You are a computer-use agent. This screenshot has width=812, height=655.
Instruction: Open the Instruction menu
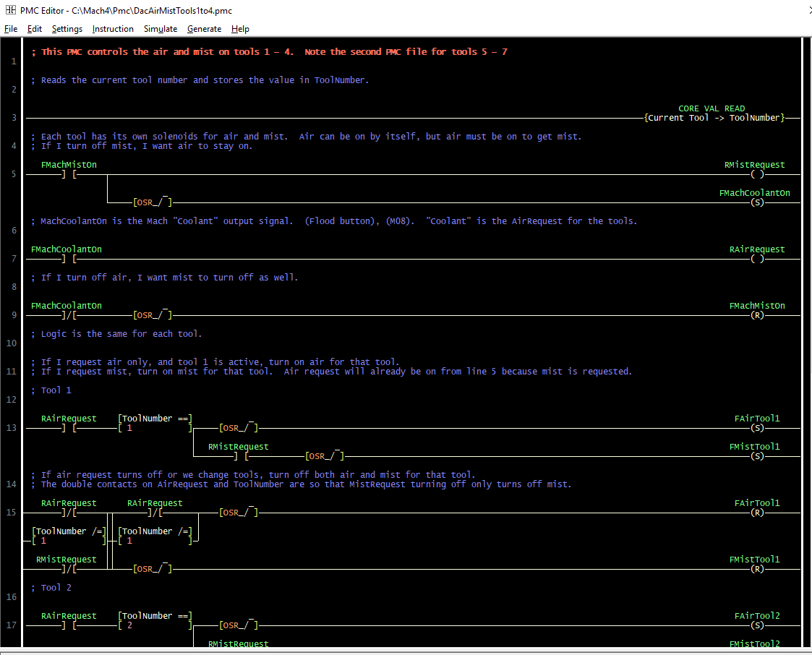(113, 29)
